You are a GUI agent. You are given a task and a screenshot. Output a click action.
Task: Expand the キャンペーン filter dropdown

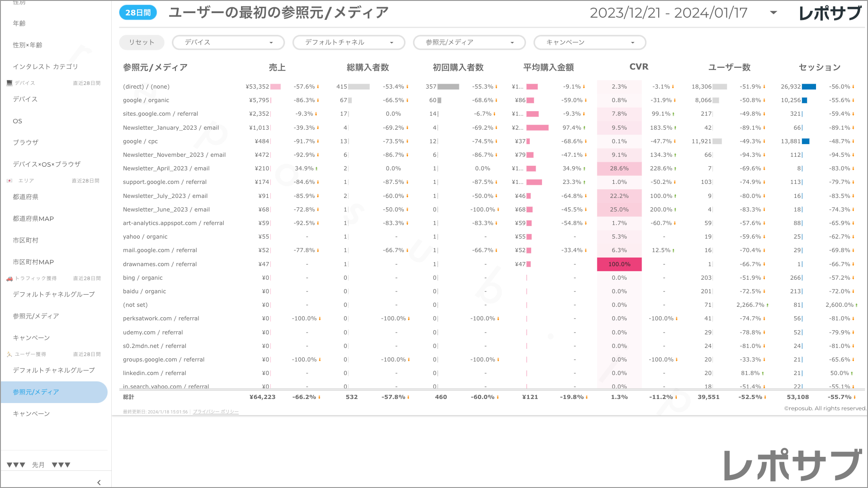point(590,42)
